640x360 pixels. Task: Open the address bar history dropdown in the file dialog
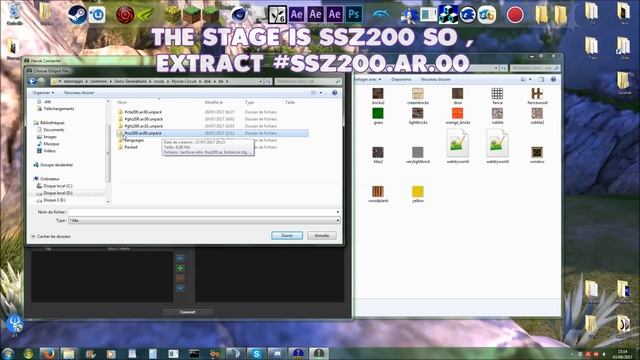click(260, 81)
